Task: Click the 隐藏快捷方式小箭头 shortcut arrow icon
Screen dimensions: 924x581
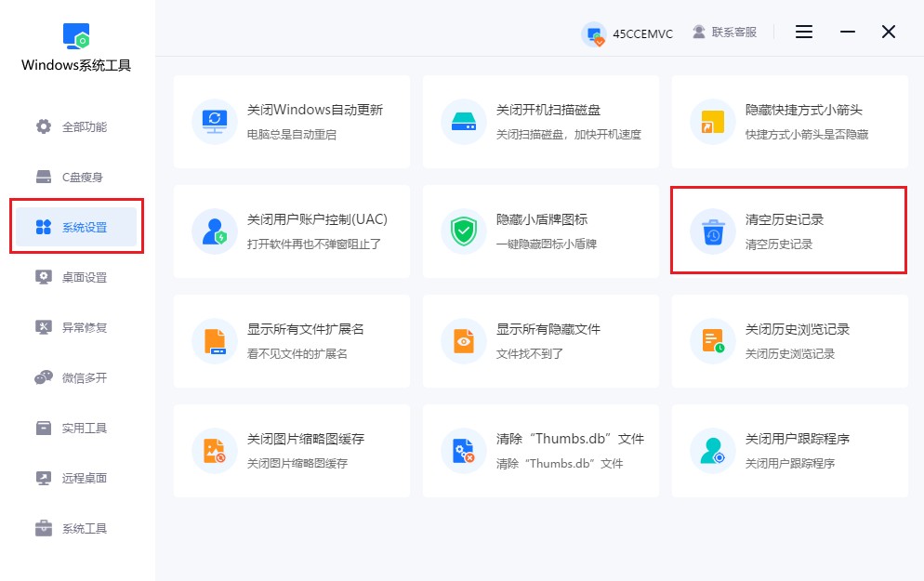Action: point(712,121)
